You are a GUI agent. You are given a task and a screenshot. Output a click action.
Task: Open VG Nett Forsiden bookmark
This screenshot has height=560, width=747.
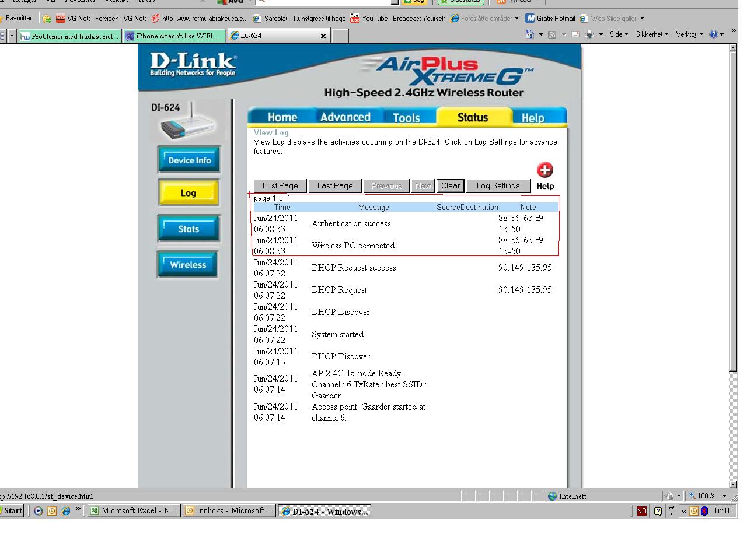point(101,19)
